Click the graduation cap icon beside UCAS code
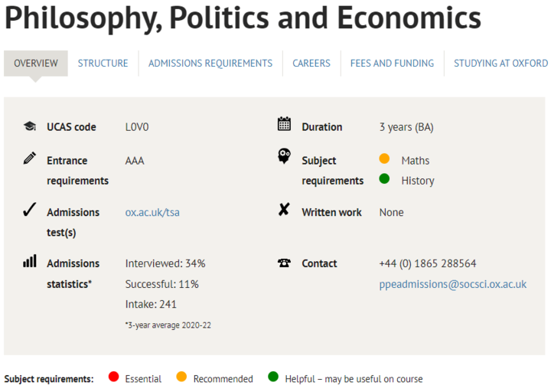Viewport: 551px width, 392px height. (30, 126)
